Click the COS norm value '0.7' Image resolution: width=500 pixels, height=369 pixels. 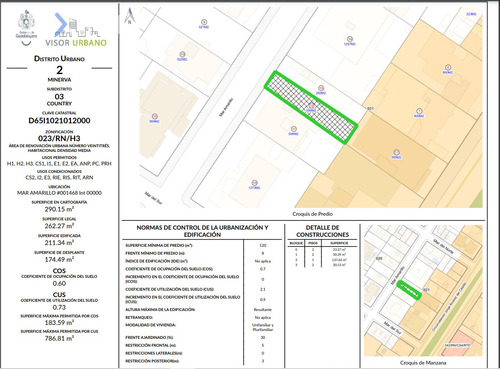pyautogui.click(x=263, y=269)
